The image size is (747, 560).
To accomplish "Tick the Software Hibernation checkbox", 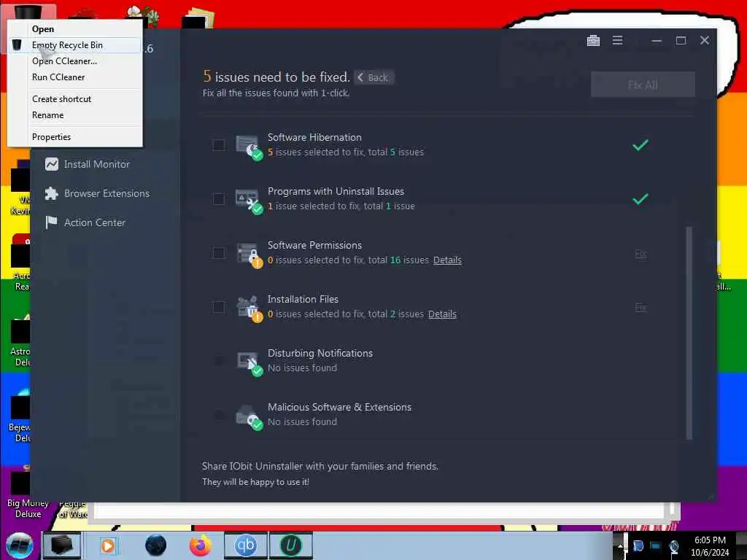I will point(219,145).
